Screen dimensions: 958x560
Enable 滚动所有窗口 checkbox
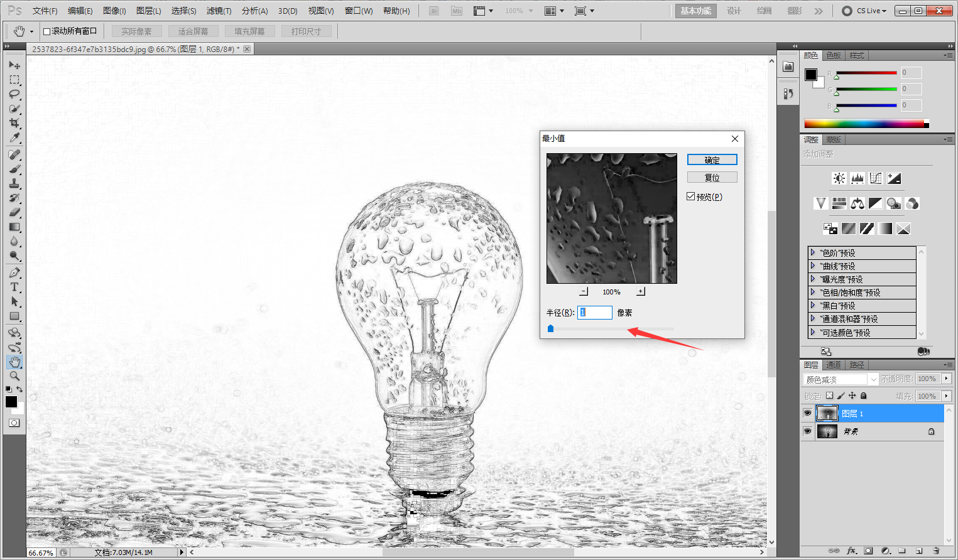click(x=46, y=31)
